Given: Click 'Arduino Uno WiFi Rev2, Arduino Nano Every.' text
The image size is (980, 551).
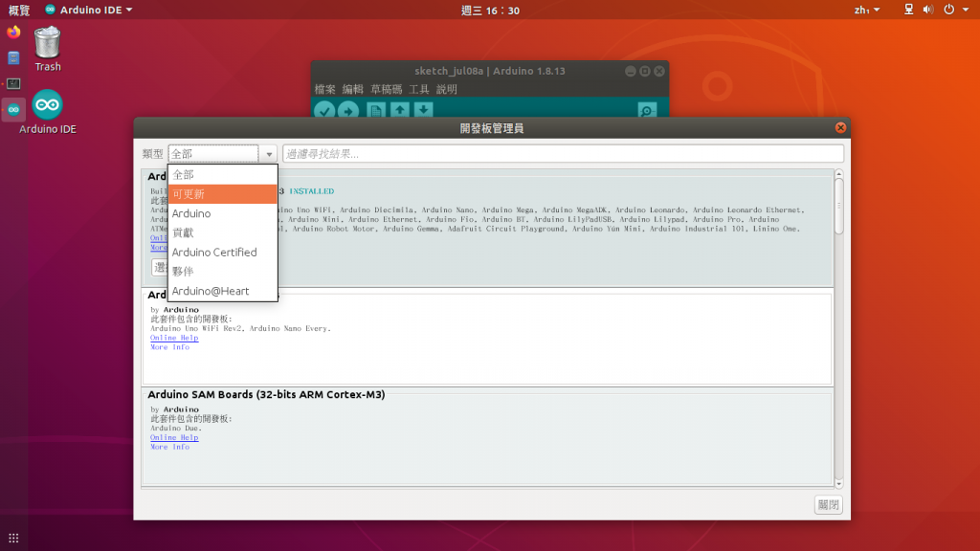Looking at the screenshot, I should pyautogui.click(x=240, y=329).
